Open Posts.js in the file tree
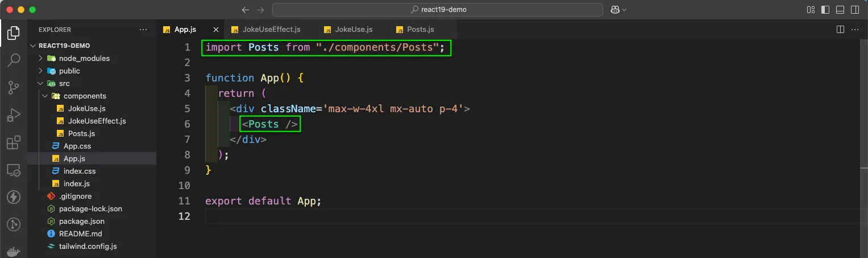 (92, 133)
